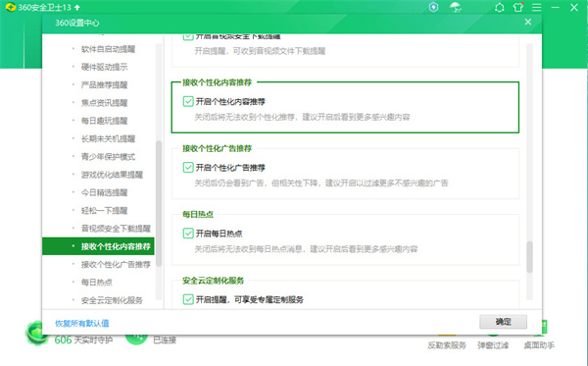Click the 606 天实时守护 text in main window
This screenshot has width=588, height=366.
(x=83, y=340)
